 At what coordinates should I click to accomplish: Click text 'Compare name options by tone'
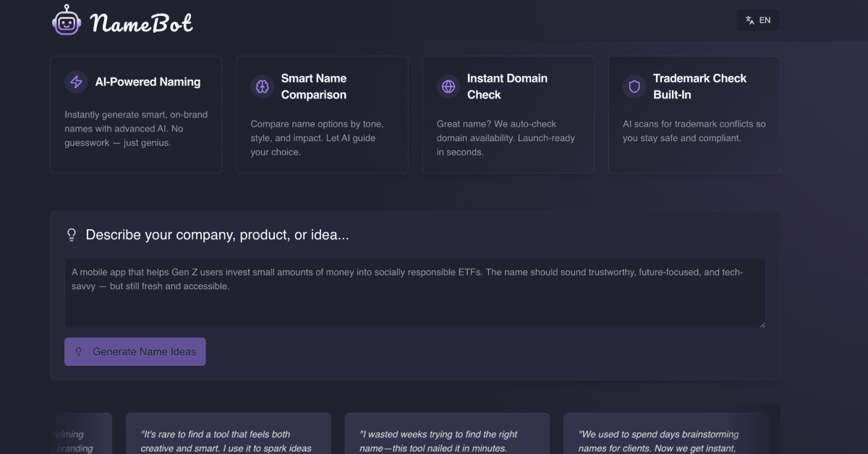[317, 124]
